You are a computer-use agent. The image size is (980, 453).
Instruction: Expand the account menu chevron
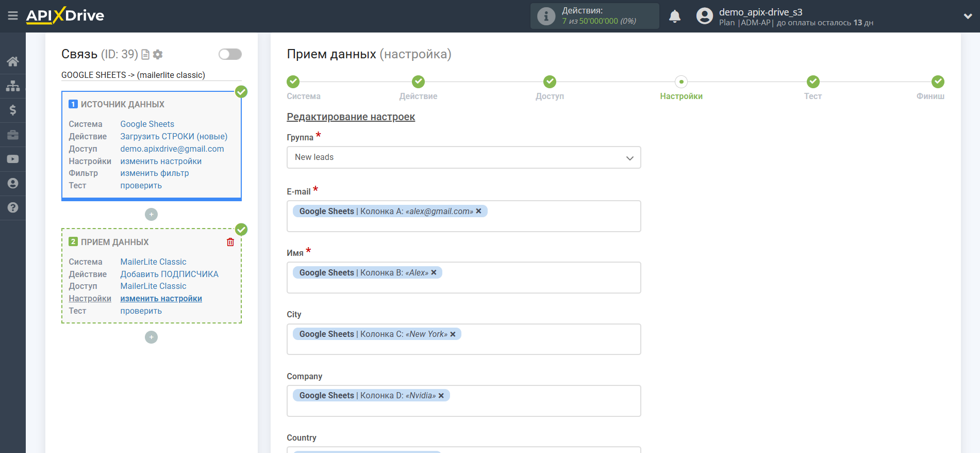[968, 16]
